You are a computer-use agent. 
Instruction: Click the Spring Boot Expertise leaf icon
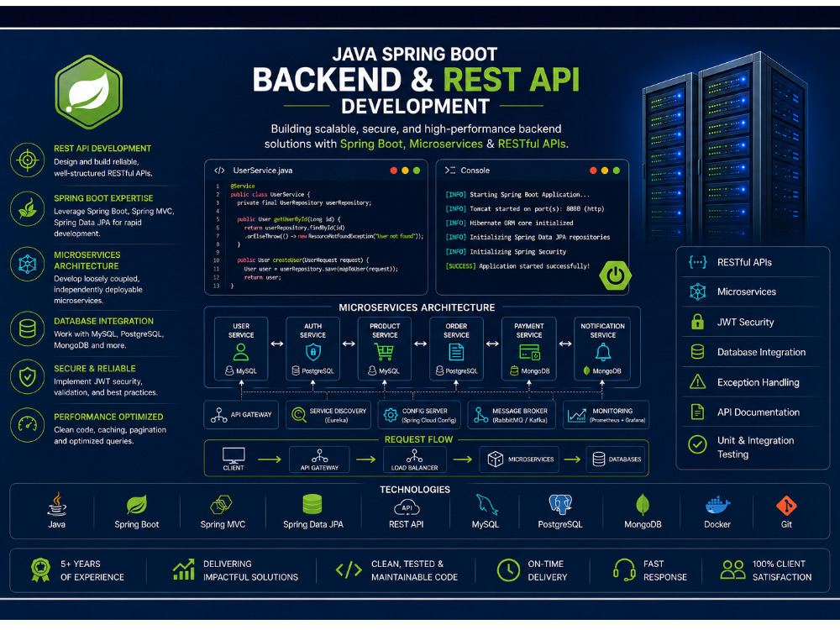[x=28, y=209]
